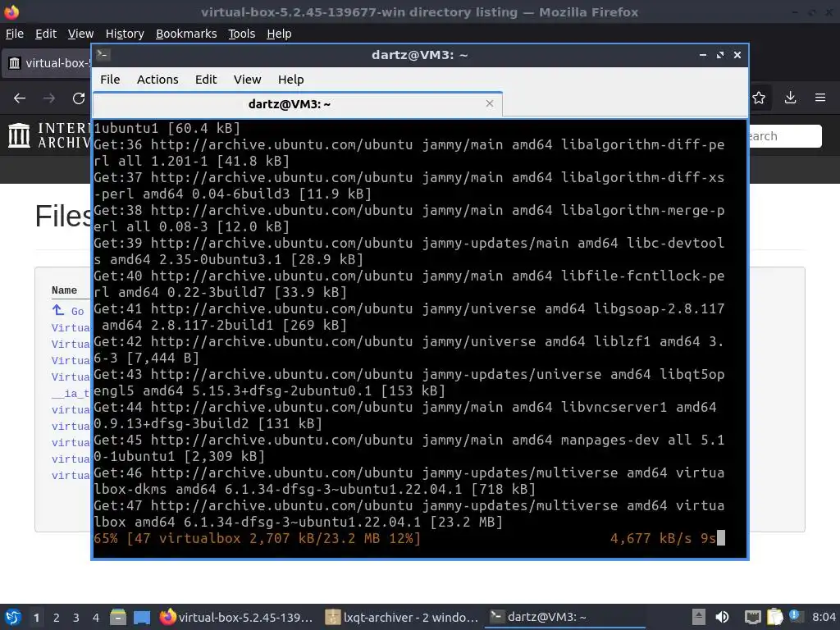Open the terminal View menu
The image size is (840, 630).
point(247,80)
